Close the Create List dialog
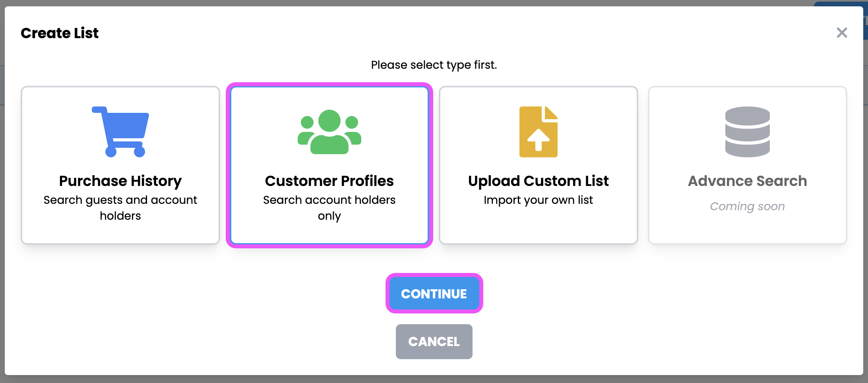This screenshot has width=868, height=383. 842,33
